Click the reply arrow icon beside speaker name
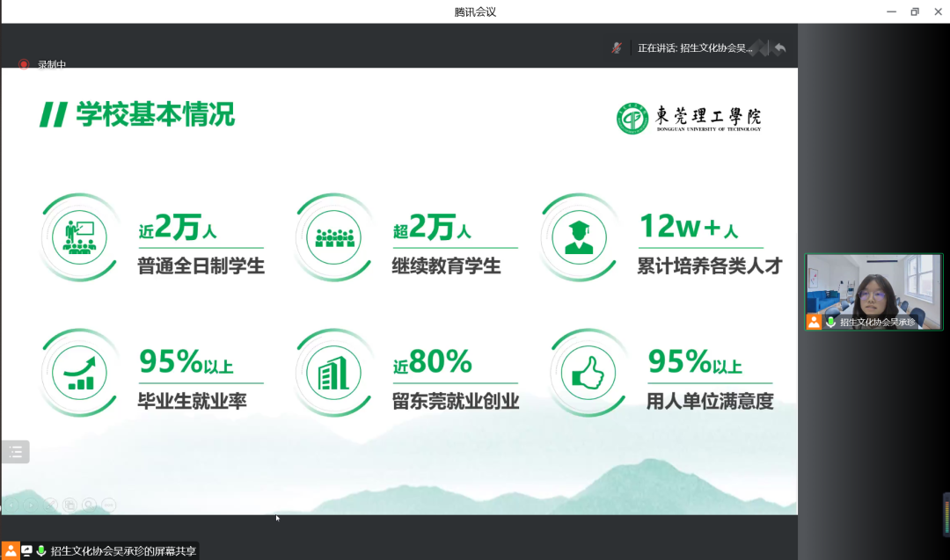 point(779,48)
